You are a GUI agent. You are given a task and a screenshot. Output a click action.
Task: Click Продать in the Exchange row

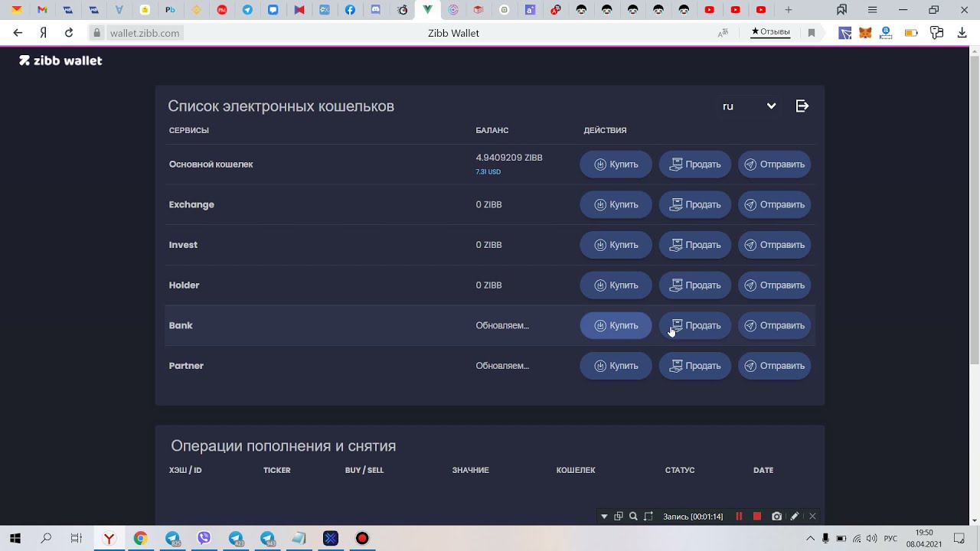click(x=695, y=204)
